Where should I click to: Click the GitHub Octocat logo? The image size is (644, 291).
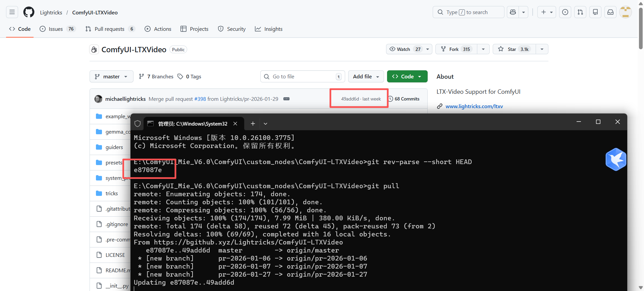click(x=29, y=12)
